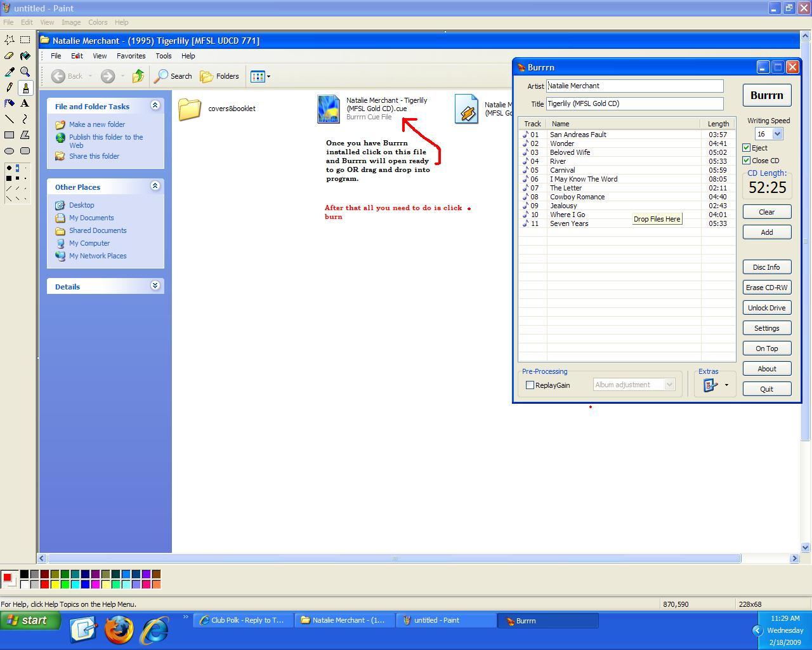Viewport: 812px width, 650px height.
Task: Open the mail icon in quick launch
Action: tap(82, 630)
